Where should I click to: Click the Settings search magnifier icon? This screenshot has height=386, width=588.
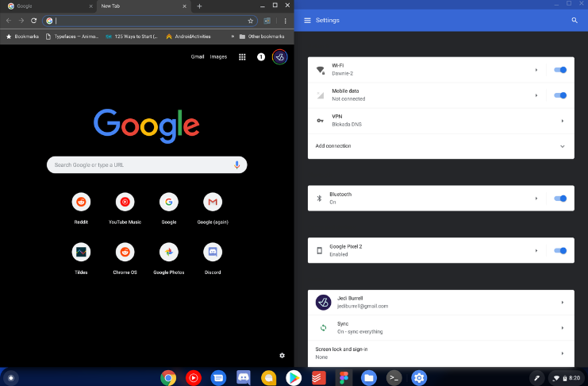tap(575, 21)
